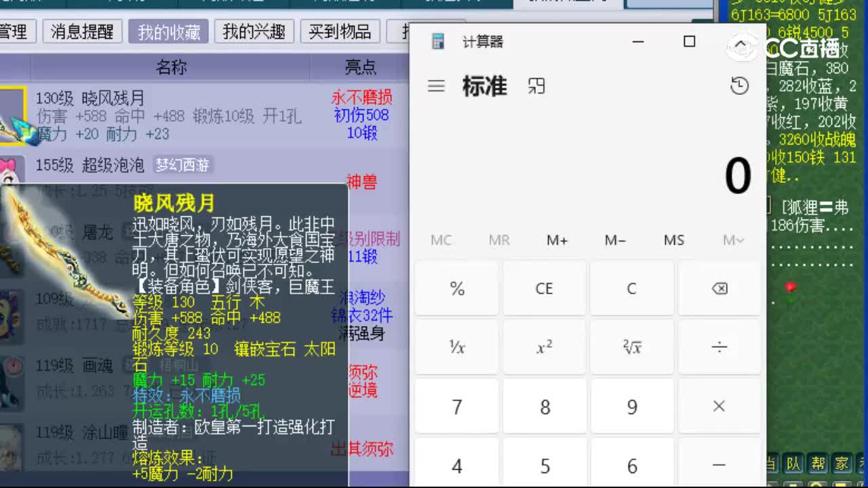Image resolution: width=868 pixels, height=488 pixels.
Task: Open the calculator hamburger navigation menu
Action: [x=436, y=86]
